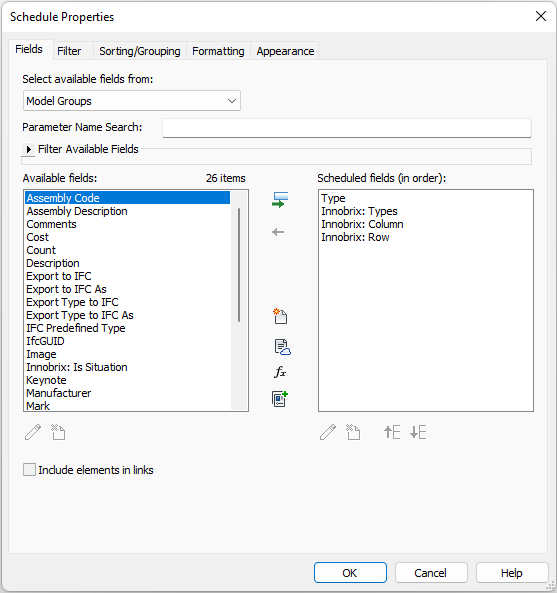Select Cost in available fields
This screenshot has height=593, width=557.
pos(127,237)
